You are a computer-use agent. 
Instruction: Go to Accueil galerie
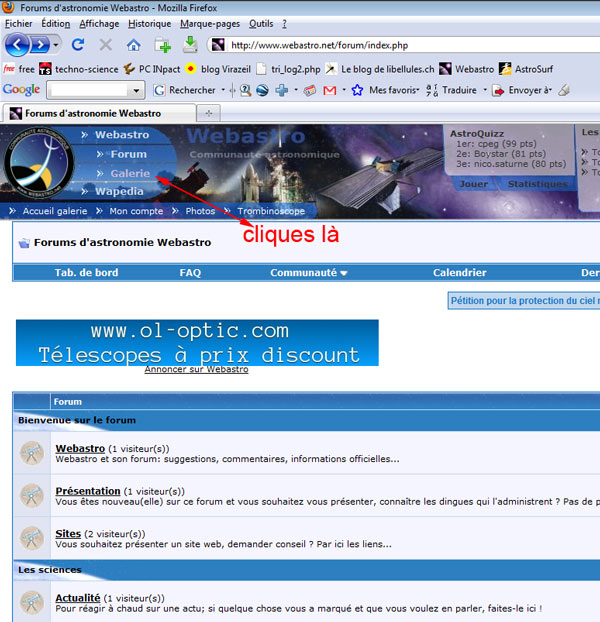(x=55, y=211)
